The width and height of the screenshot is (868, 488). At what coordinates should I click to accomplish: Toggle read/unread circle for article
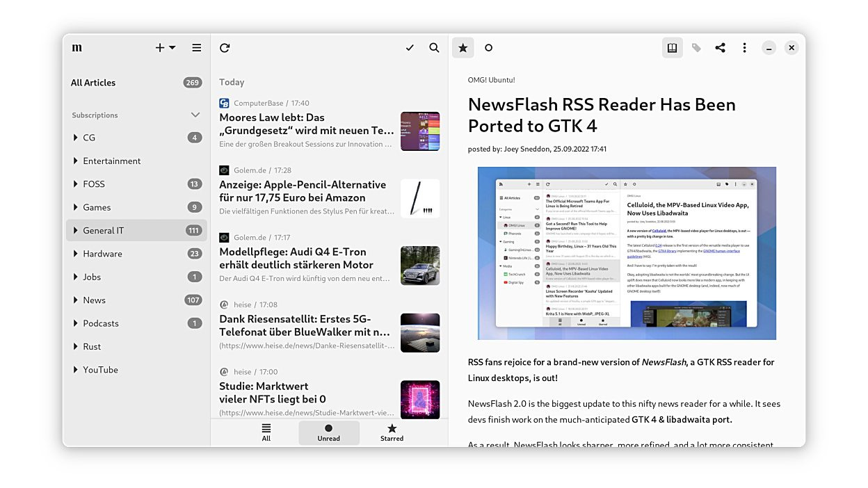488,48
